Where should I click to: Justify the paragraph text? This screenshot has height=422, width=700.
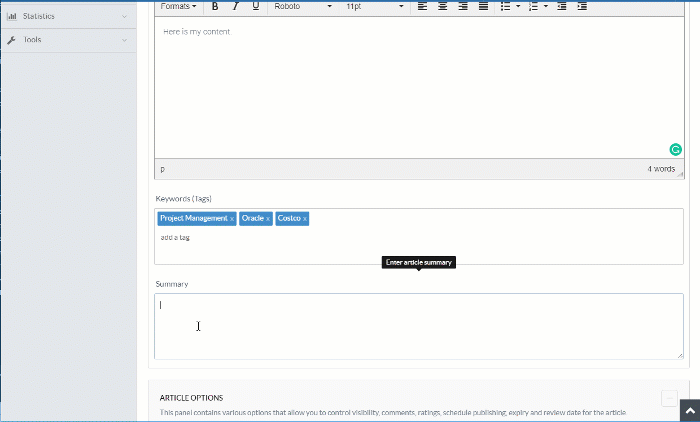tap(483, 6)
